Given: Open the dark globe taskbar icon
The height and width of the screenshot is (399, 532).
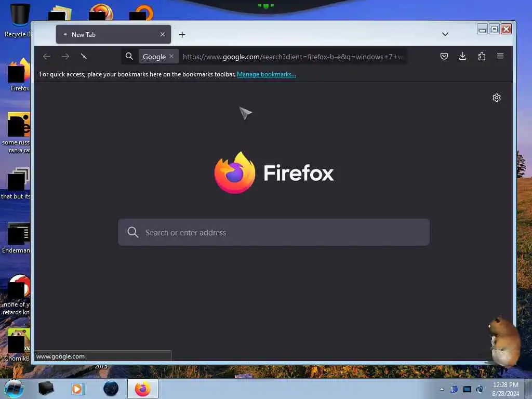Looking at the screenshot, I should (x=111, y=389).
